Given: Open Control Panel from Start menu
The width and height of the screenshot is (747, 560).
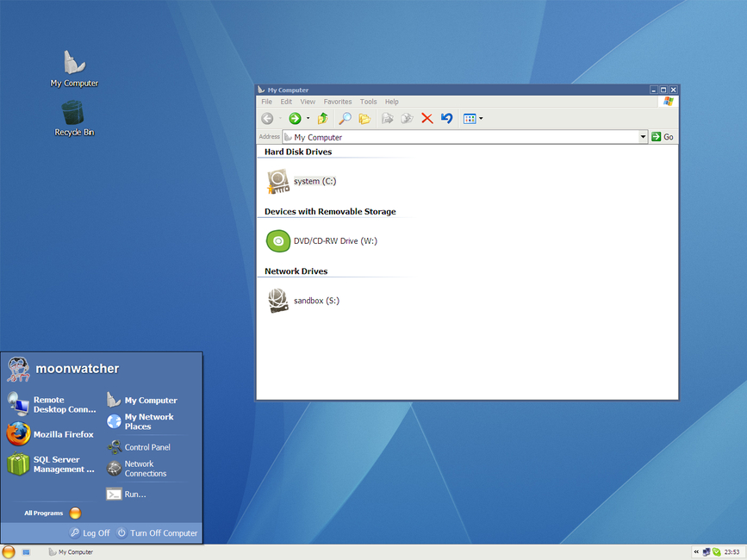Looking at the screenshot, I should (139, 447).
